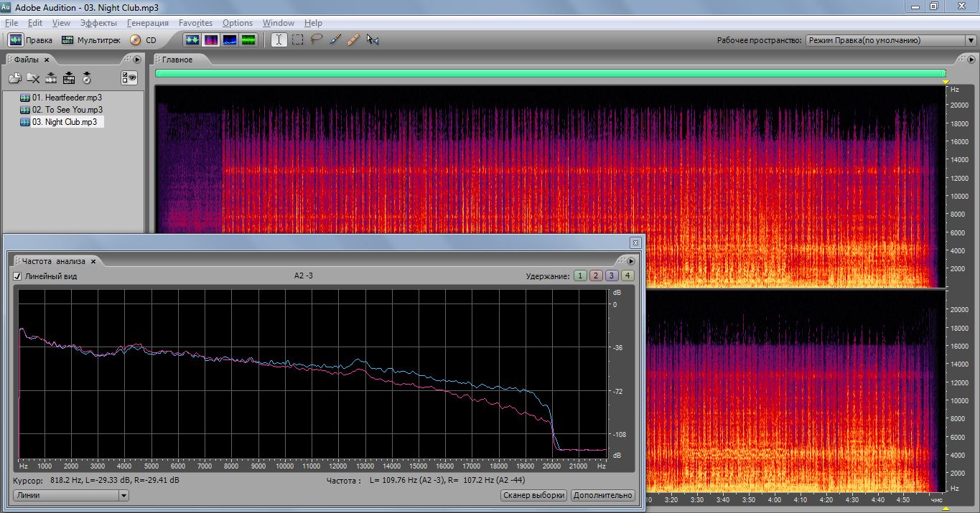Viewport: 980px width, 513px height.
Task: Choose the Spot Healing Brush tool
Action: (x=353, y=40)
